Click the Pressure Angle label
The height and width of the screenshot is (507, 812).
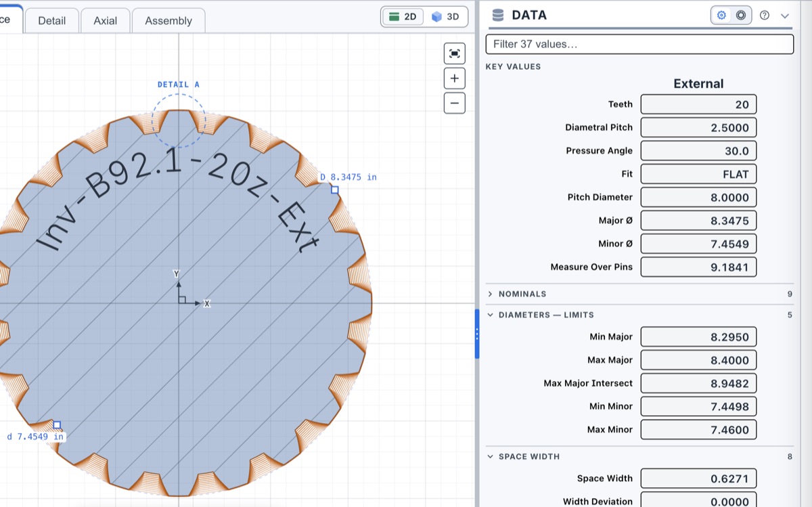click(x=600, y=151)
